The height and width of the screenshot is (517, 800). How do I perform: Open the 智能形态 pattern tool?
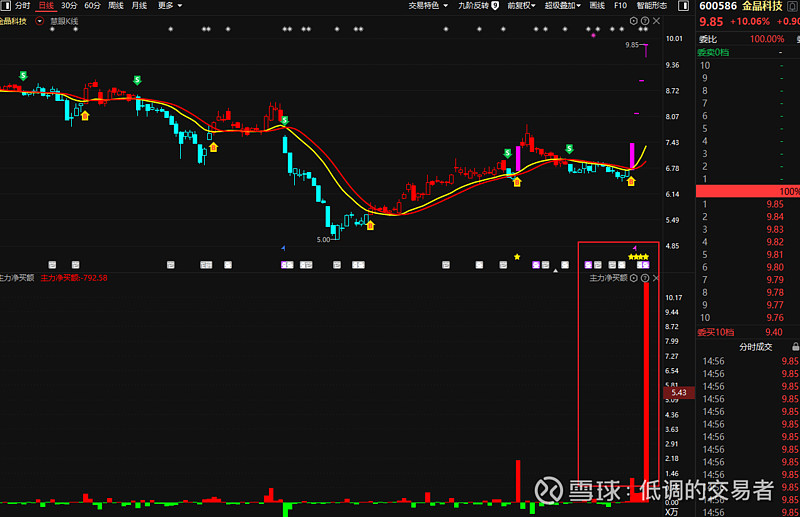tap(652, 6)
